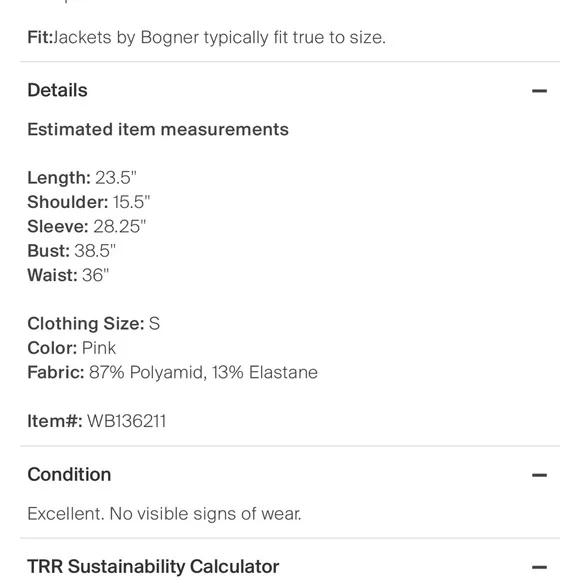
Task: Click TRR Sustainability Calculator header
Action: click(x=153, y=567)
